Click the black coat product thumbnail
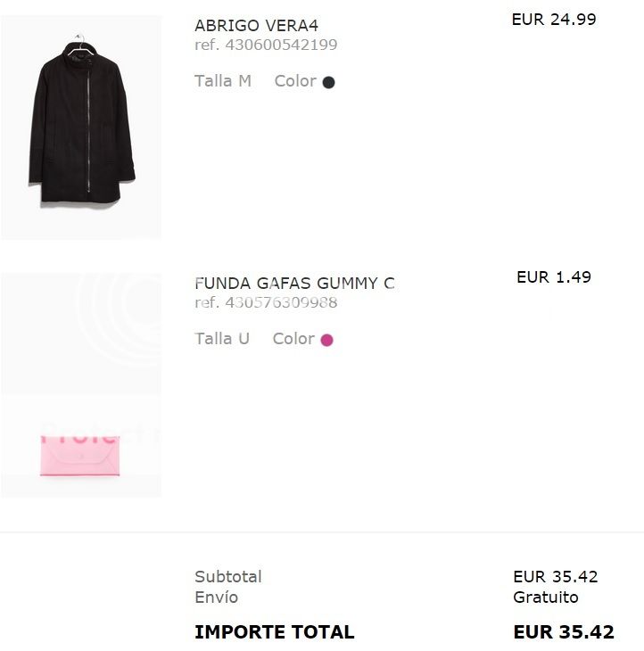 (x=81, y=125)
